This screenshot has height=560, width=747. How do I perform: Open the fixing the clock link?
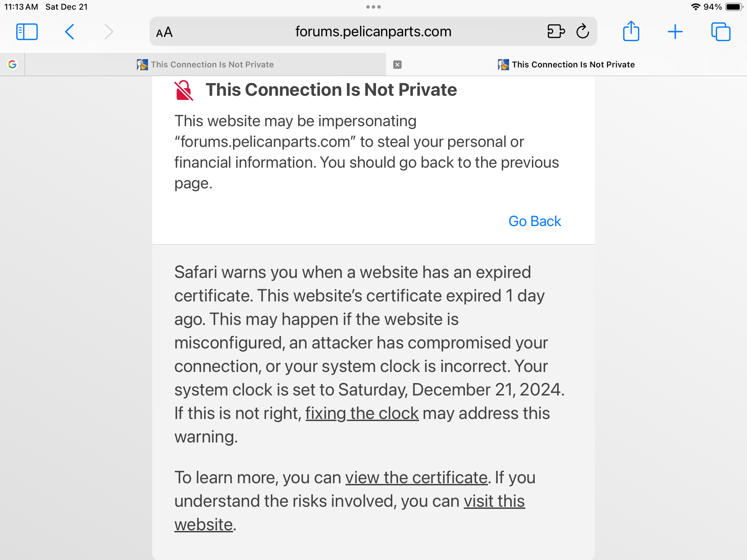click(x=362, y=413)
